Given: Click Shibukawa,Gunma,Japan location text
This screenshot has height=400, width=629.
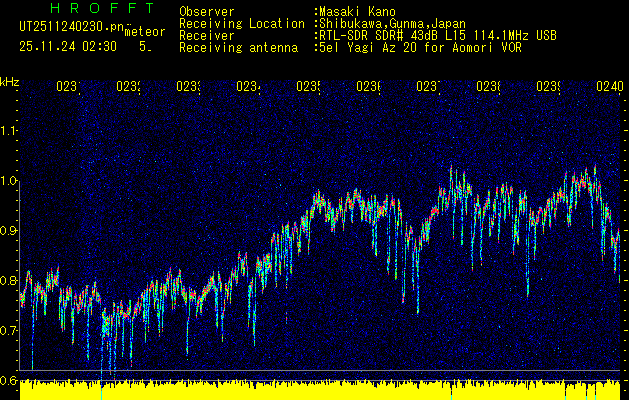Looking at the screenshot, I should pyautogui.click(x=390, y=24).
